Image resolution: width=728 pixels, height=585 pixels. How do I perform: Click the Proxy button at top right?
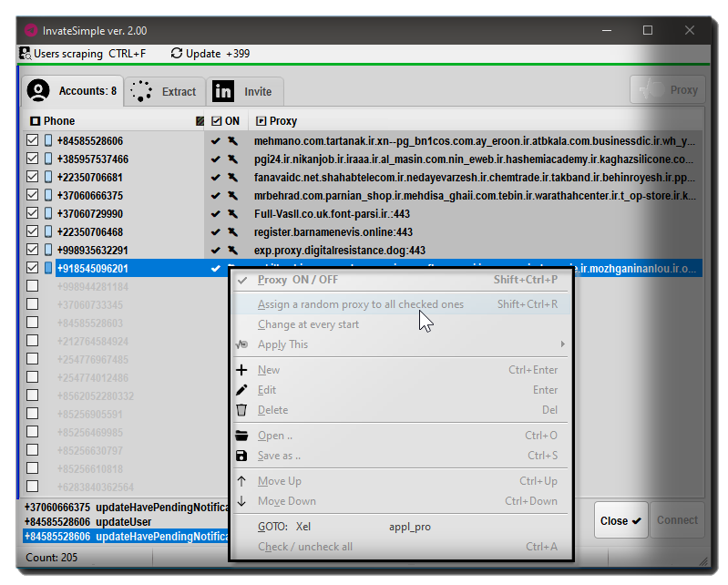(668, 89)
